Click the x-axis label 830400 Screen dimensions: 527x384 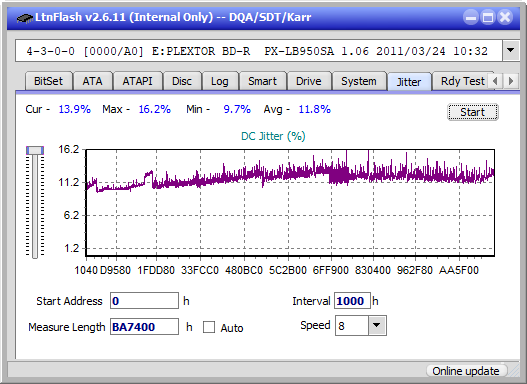click(x=373, y=270)
